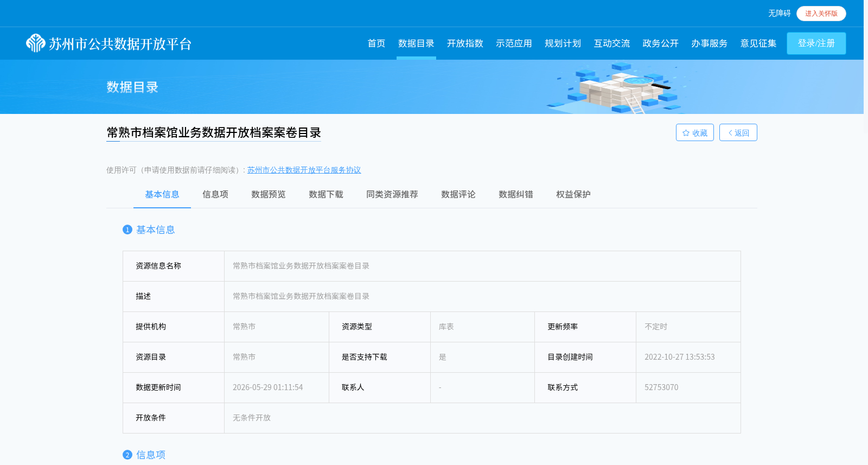Click the timestamp 2026-05-29 01:11:54
This screenshot has height=465, width=868.
(x=268, y=387)
